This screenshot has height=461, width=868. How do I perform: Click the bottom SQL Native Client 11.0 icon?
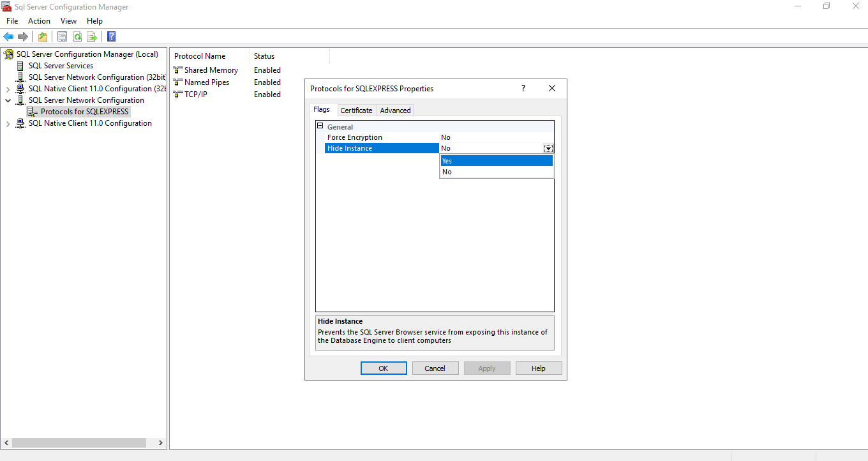pos(20,123)
